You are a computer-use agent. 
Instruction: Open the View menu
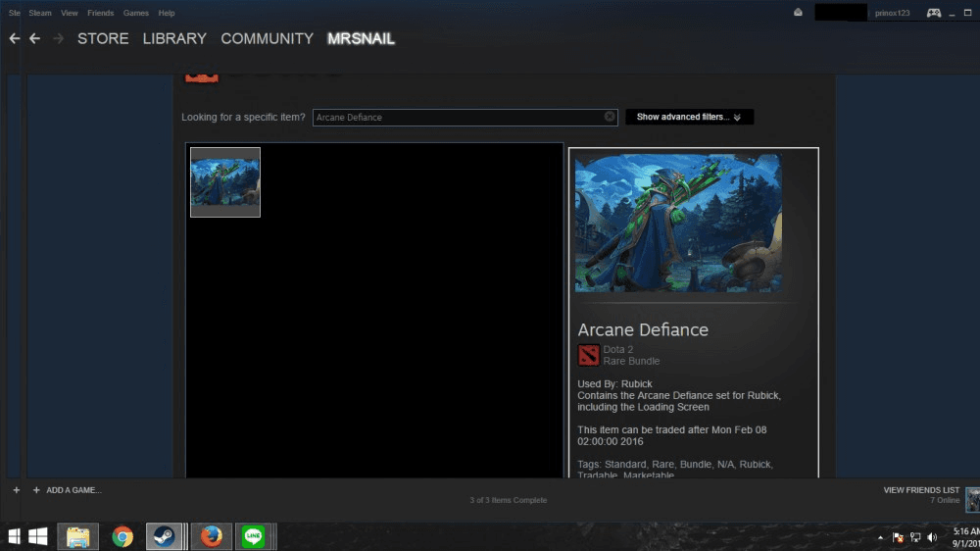(69, 13)
